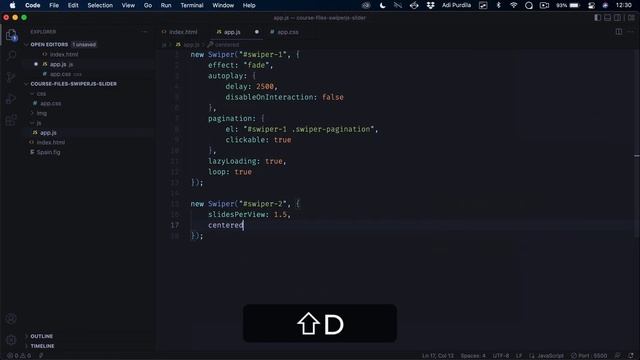Click the Explorer views and more actions ellipsis

[144, 32]
